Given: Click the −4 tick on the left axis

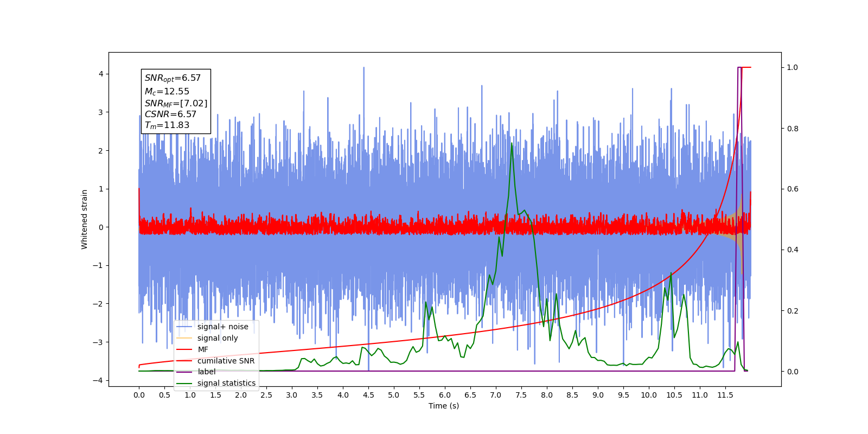Looking at the screenshot, I should (x=98, y=380).
